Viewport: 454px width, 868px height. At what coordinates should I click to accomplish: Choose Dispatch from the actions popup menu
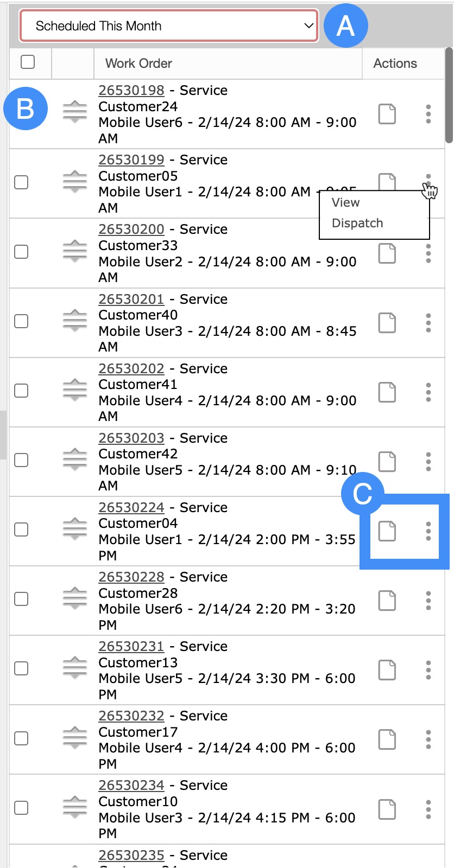point(357,223)
